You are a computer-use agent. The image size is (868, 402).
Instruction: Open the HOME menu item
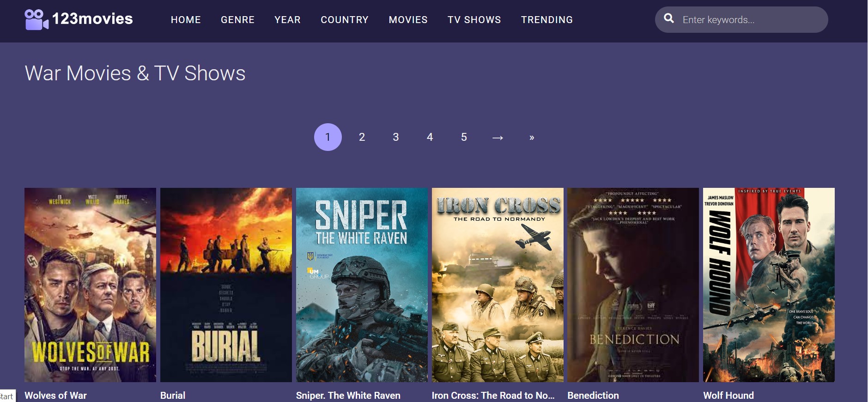[186, 20]
